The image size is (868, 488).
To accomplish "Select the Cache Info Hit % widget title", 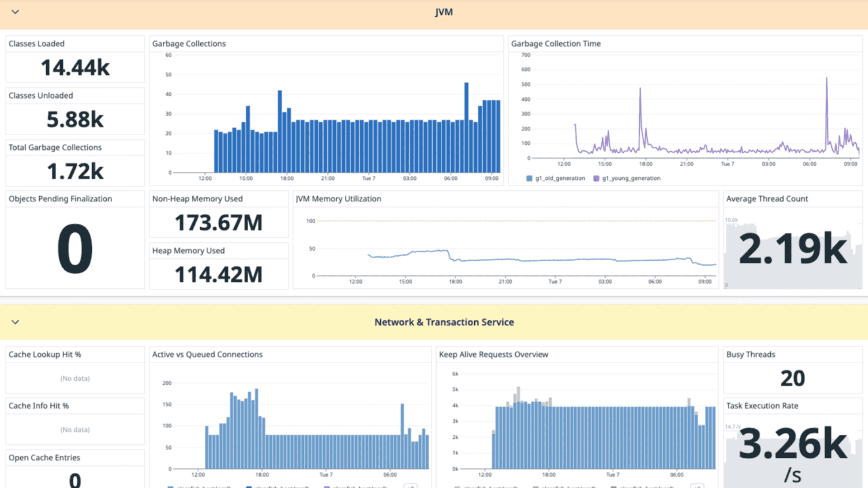I will click(x=39, y=406).
